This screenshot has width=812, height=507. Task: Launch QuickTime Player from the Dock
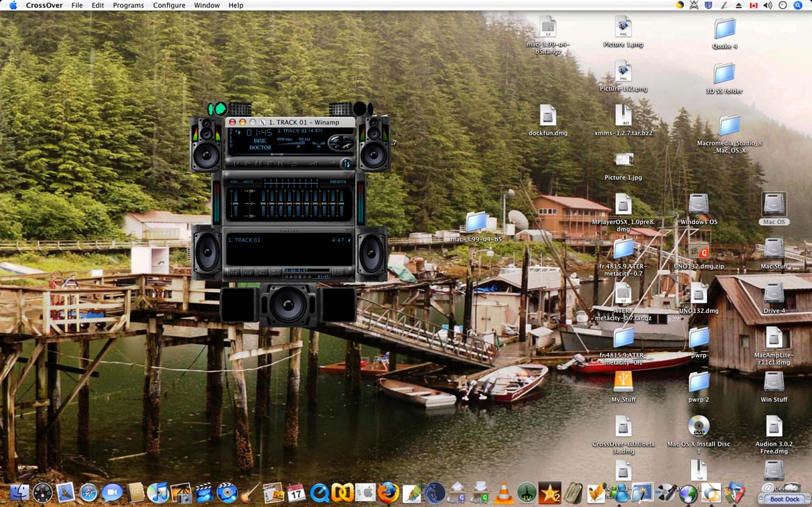point(319,492)
